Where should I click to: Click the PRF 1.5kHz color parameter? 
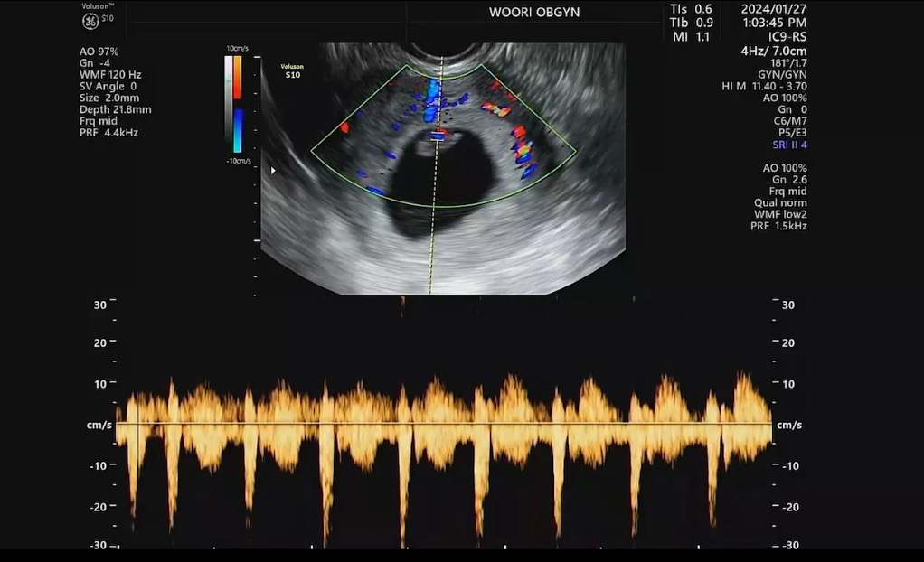pos(783,226)
